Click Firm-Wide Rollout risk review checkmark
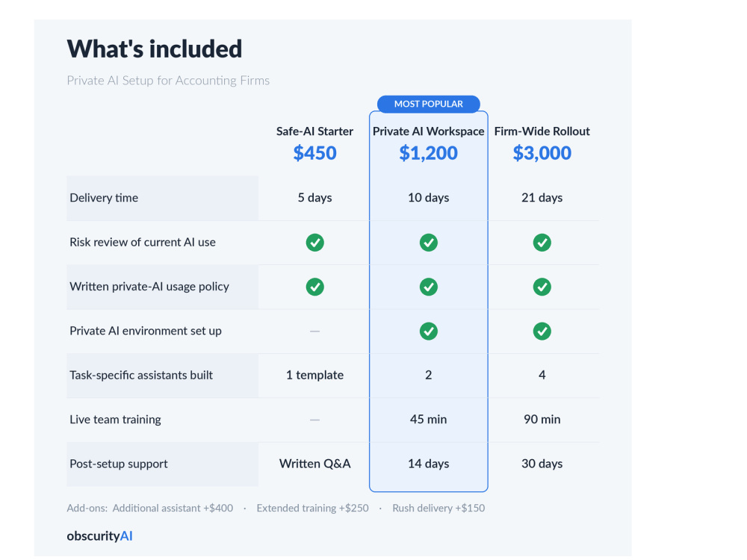This screenshot has height=560, width=747. pos(542,243)
